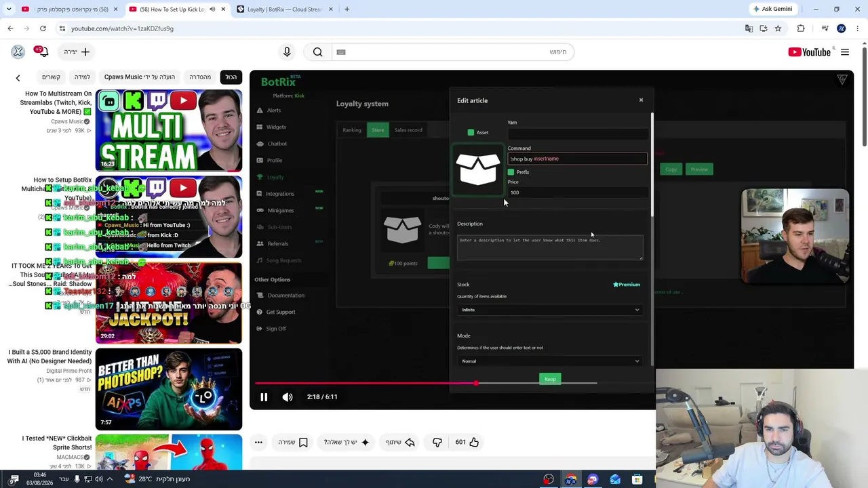Open the Windows notification center icon
The height and width of the screenshot is (488, 868).
tap(14, 479)
